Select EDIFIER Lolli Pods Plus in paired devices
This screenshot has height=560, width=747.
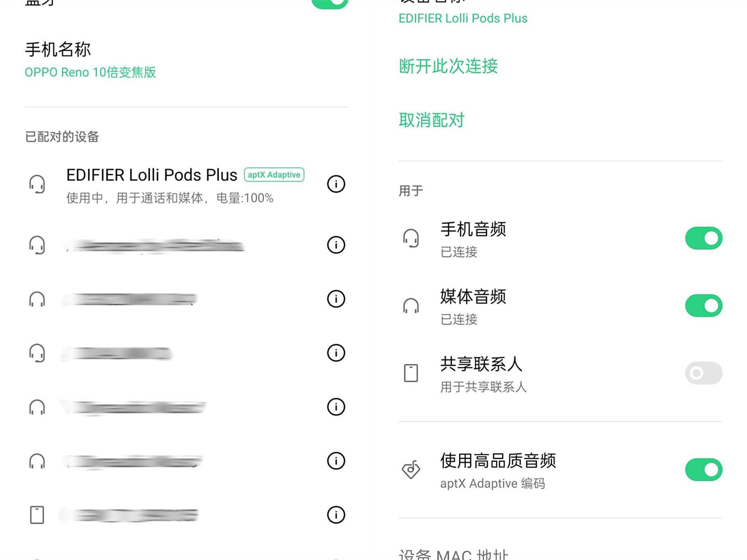tap(152, 175)
